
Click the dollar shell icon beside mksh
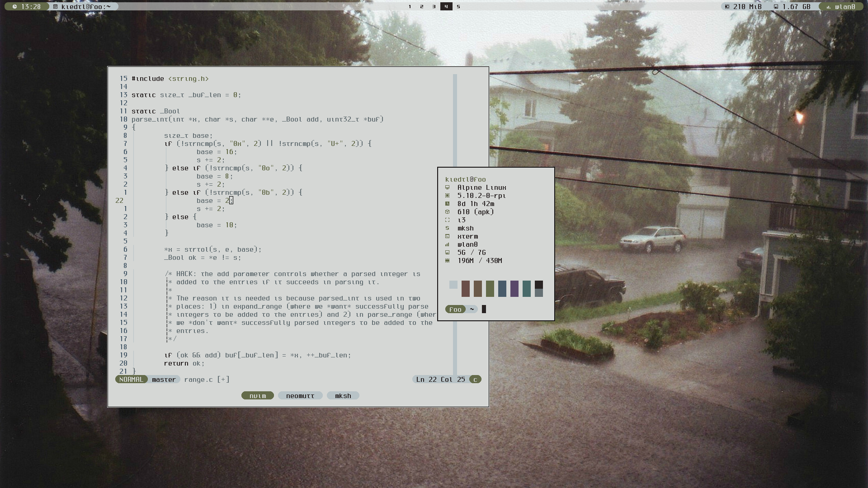click(447, 228)
